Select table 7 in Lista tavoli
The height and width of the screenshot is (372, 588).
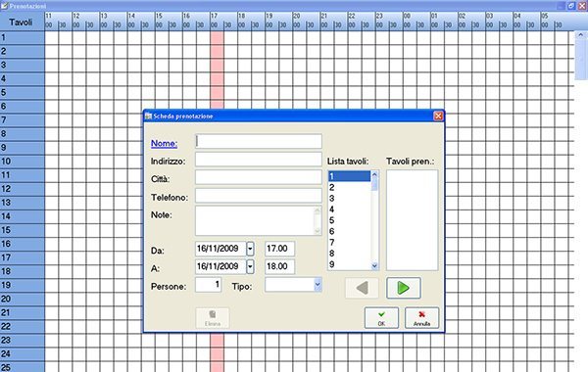(350, 243)
